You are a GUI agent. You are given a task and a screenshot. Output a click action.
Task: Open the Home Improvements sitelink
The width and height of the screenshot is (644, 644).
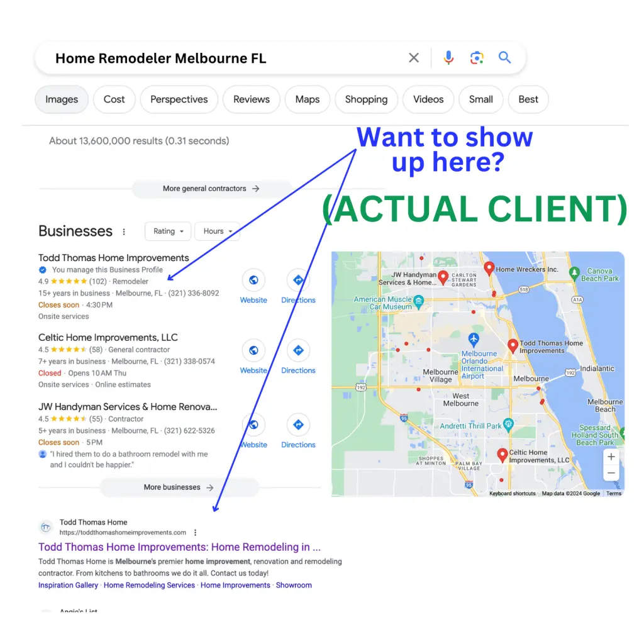(235, 586)
